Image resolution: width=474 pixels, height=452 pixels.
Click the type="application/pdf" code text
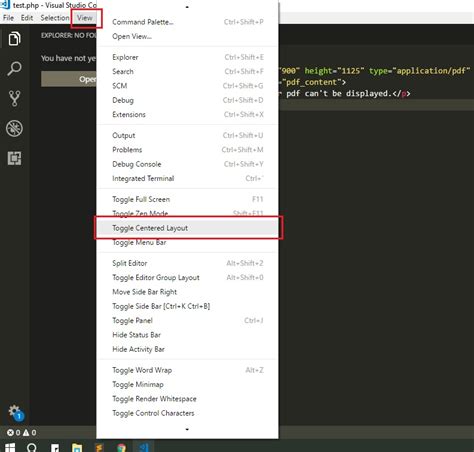pos(419,71)
